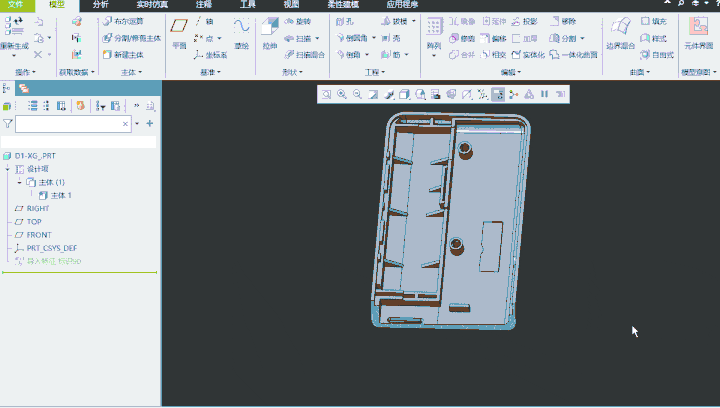Choose 一体化曲面 (Unify Surfaces)
This screenshot has width=720, height=408.
(x=574, y=55)
